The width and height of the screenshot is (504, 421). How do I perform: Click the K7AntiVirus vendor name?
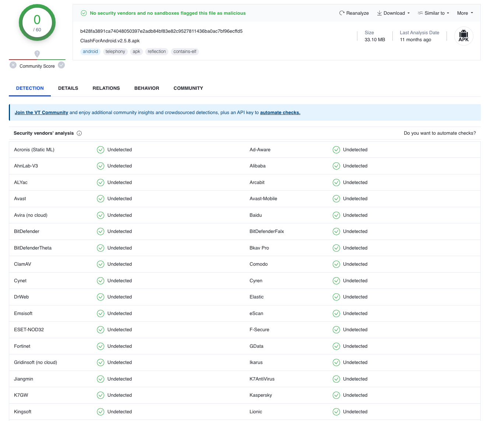262,379
